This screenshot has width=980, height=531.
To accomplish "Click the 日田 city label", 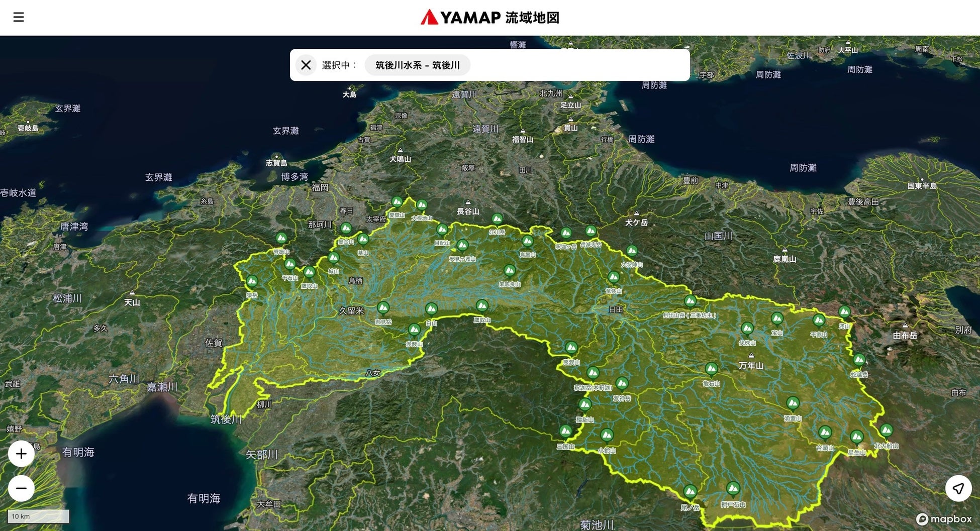I will (616, 310).
